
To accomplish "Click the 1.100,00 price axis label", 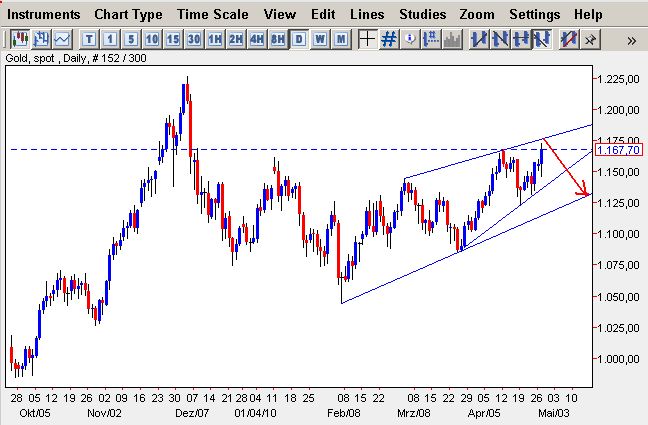I will (619, 234).
